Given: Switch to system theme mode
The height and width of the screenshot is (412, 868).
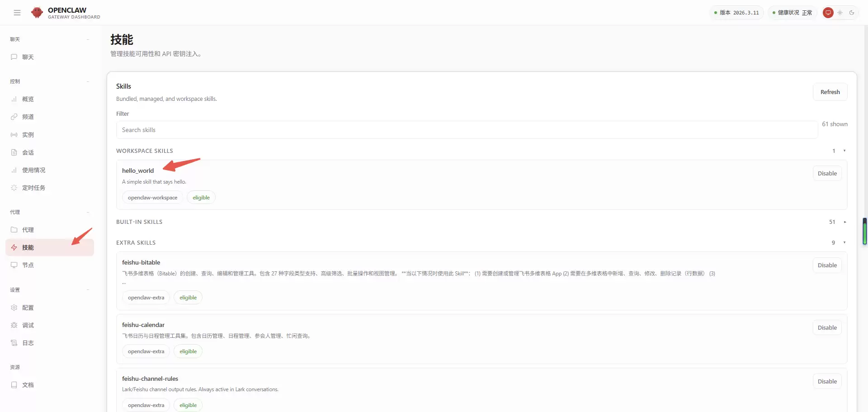Looking at the screenshot, I should pos(828,13).
